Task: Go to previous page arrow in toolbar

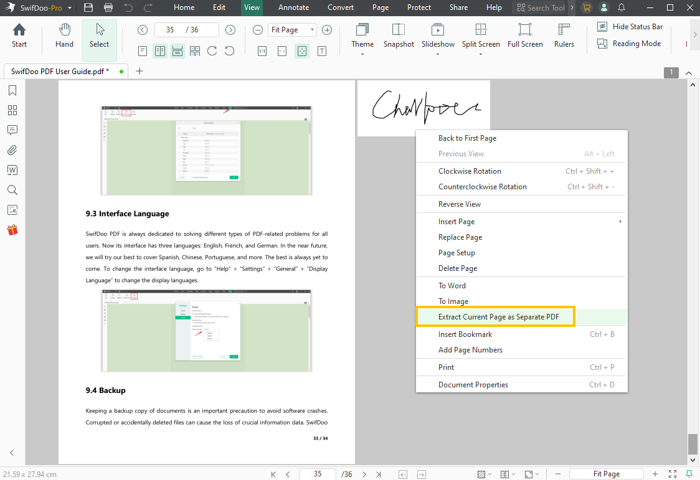Action: pyautogui.click(x=142, y=30)
